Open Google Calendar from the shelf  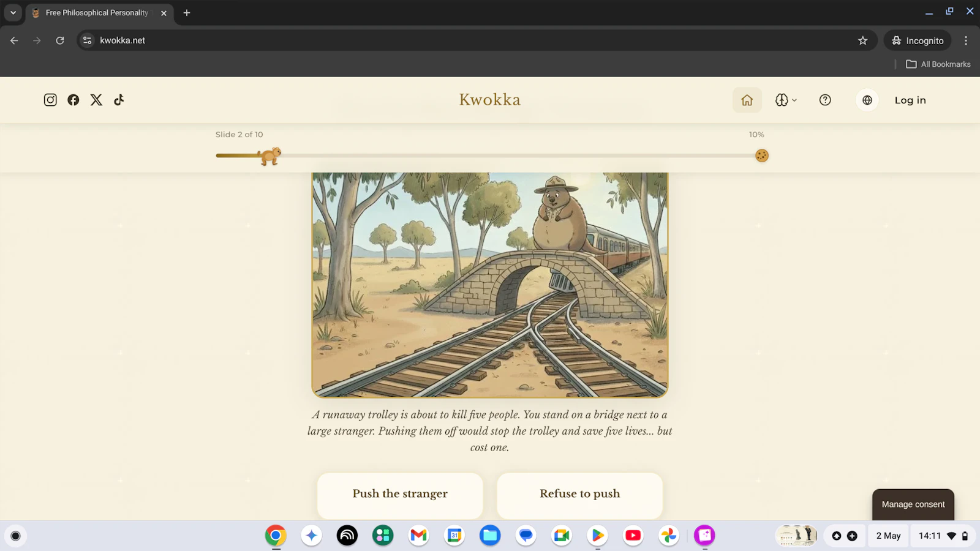(x=454, y=536)
